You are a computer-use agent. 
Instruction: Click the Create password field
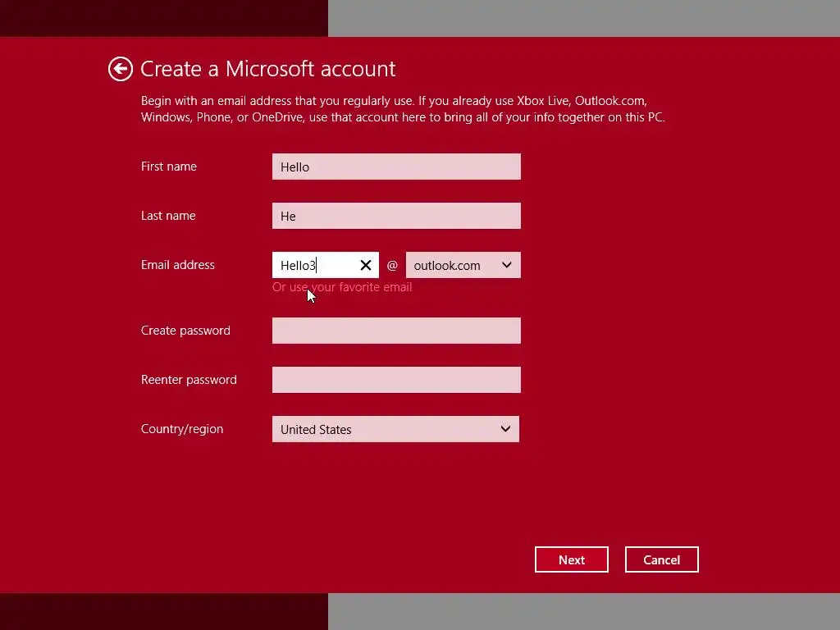396,331
